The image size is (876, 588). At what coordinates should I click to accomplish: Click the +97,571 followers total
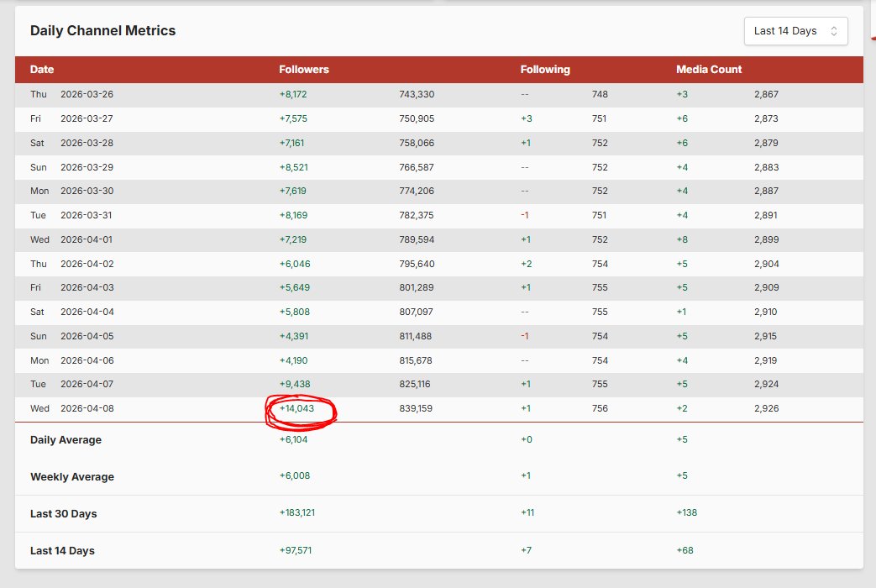tap(296, 550)
